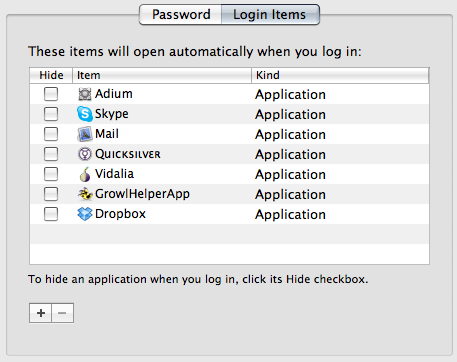Image resolution: width=457 pixels, height=362 pixels.
Task: Add a login item with plus button
Action: (x=40, y=313)
